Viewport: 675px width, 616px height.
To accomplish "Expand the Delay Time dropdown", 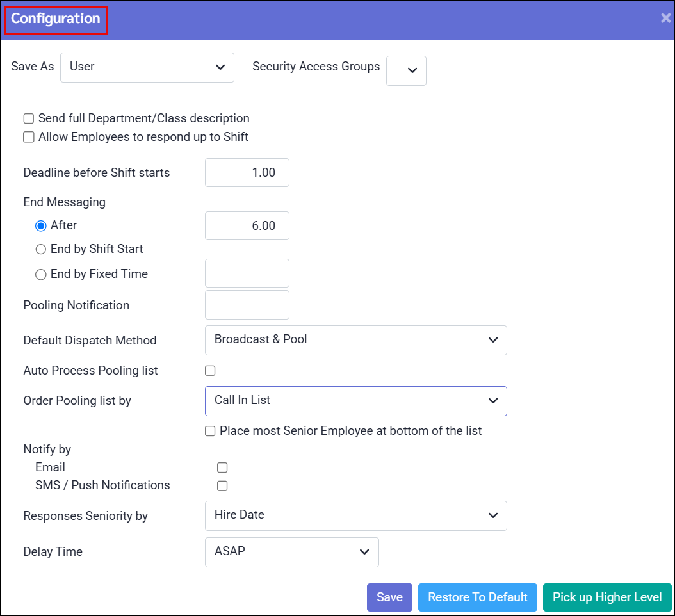I will 292,552.
